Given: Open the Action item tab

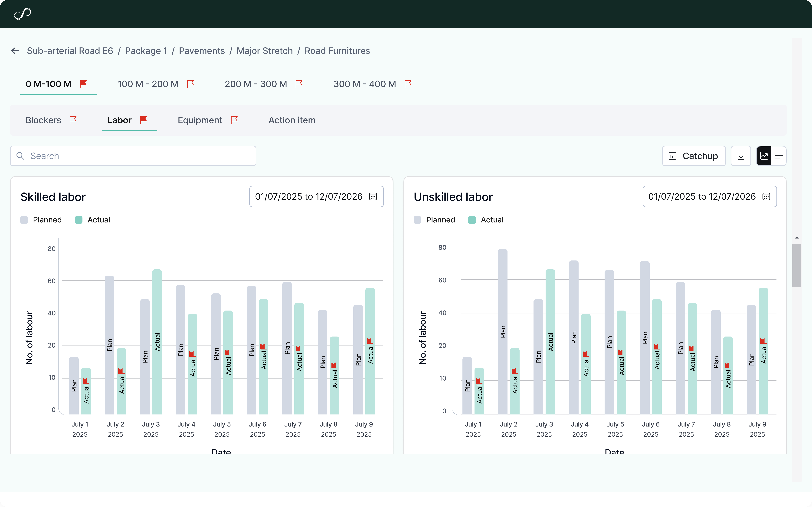Looking at the screenshot, I should (292, 120).
